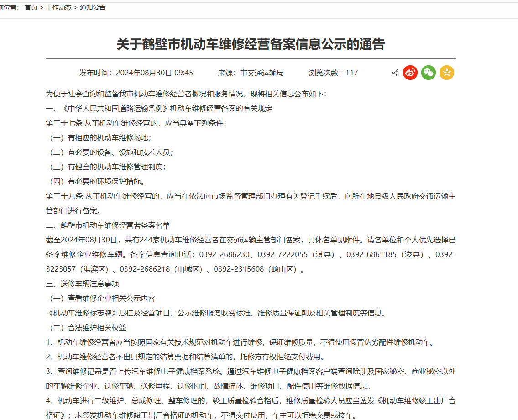Click the yellow star favorites icon

tap(447, 73)
